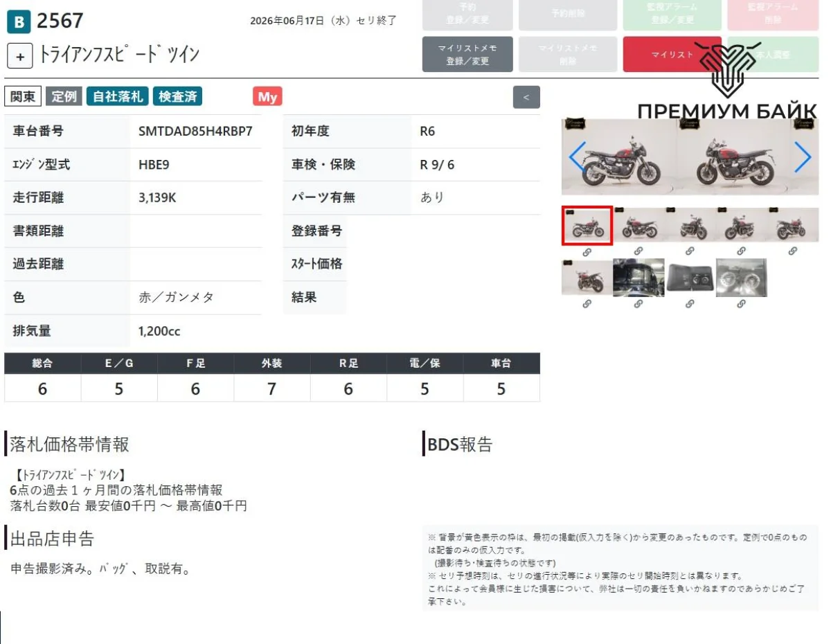This screenshot has width=831, height=644.
Task: Select the fourth thumbnail in top row
Action: [x=741, y=225]
